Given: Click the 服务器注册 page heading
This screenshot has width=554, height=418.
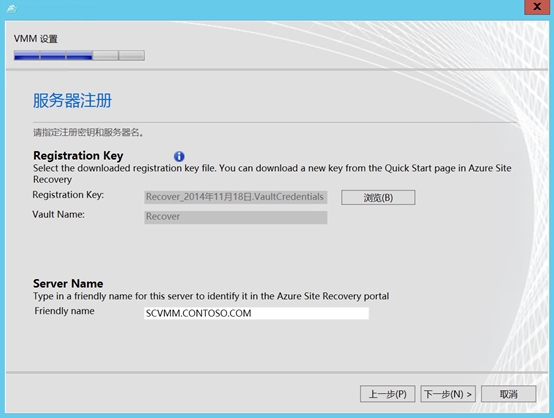Looking at the screenshot, I should [72, 100].
